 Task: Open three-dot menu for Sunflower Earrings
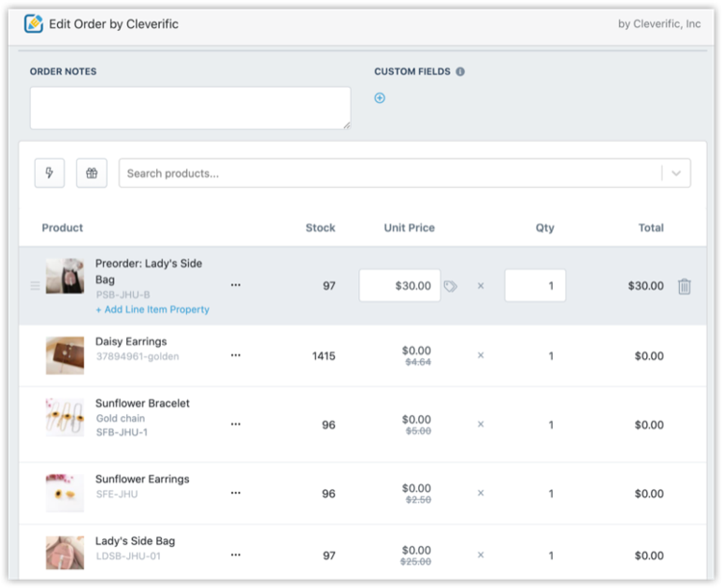point(236,493)
